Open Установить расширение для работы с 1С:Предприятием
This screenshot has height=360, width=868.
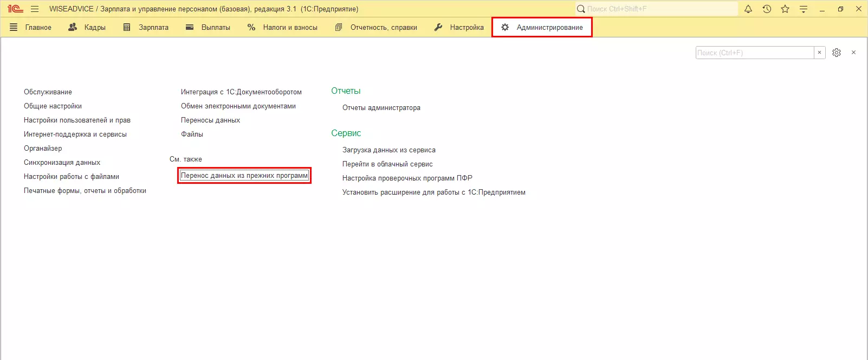(x=434, y=192)
